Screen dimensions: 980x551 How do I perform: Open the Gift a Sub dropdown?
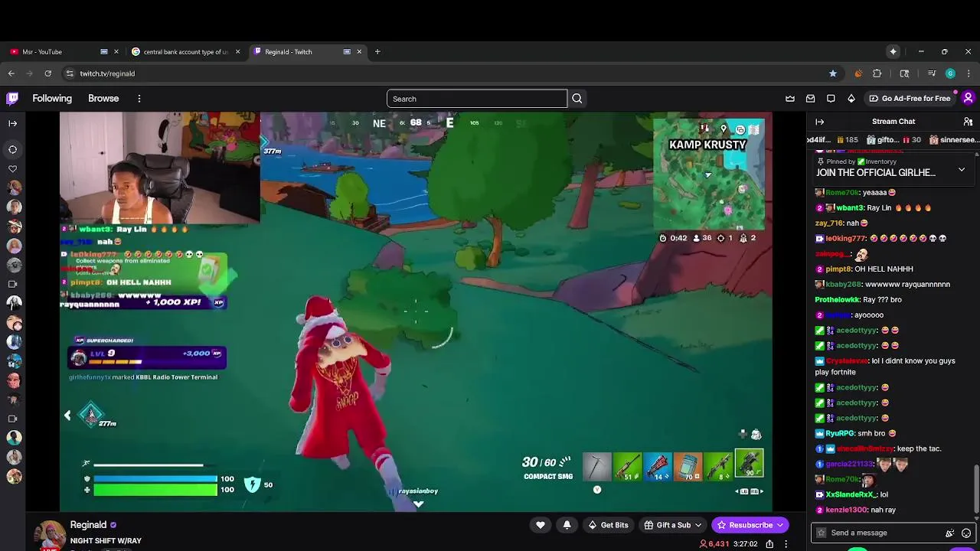point(673,525)
